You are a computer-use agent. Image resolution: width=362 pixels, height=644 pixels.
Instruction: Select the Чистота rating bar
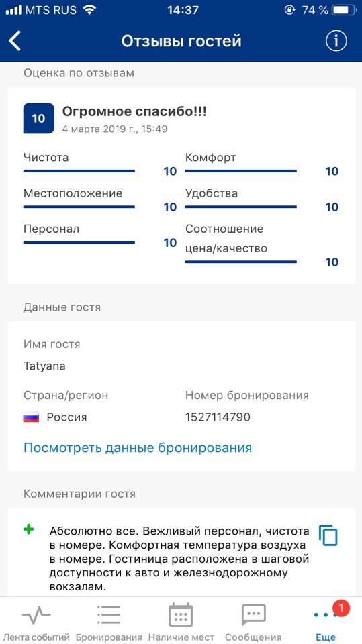(x=79, y=171)
